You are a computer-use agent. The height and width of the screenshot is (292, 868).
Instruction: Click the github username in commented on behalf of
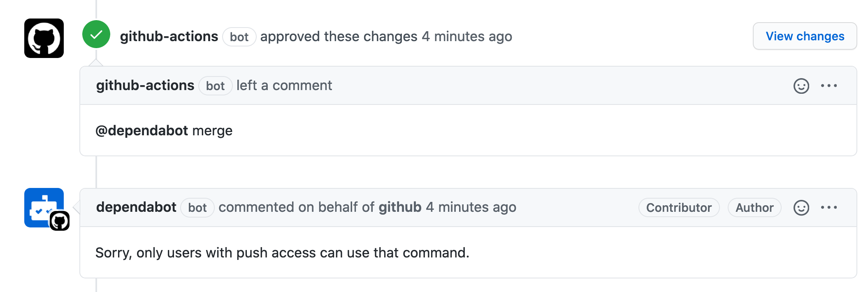click(400, 208)
